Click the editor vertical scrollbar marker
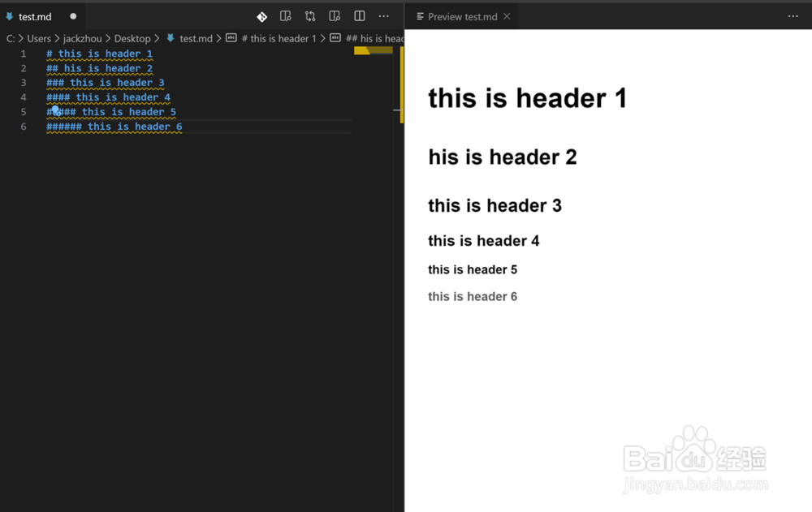 [402, 84]
